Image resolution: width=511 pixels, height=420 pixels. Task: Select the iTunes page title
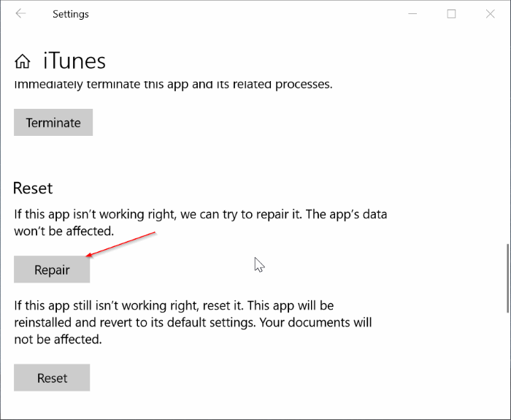click(x=74, y=61)
